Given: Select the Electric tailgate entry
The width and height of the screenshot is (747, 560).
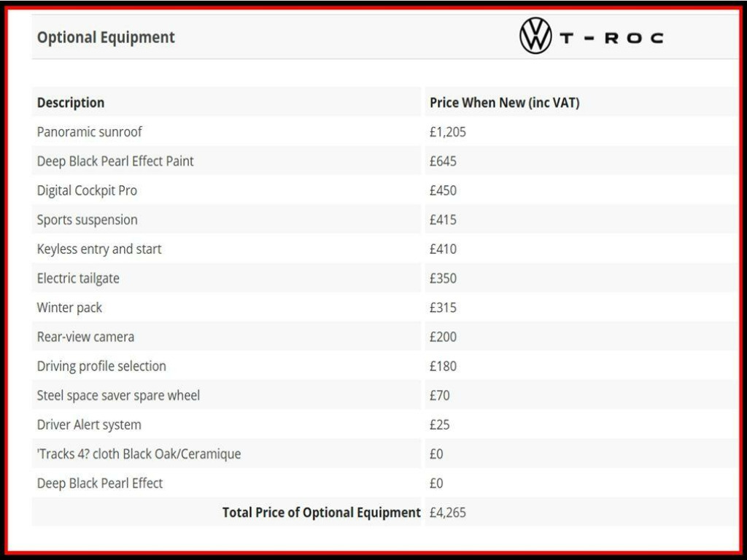Looking at the screenshot, I should (x=78, y=278).
